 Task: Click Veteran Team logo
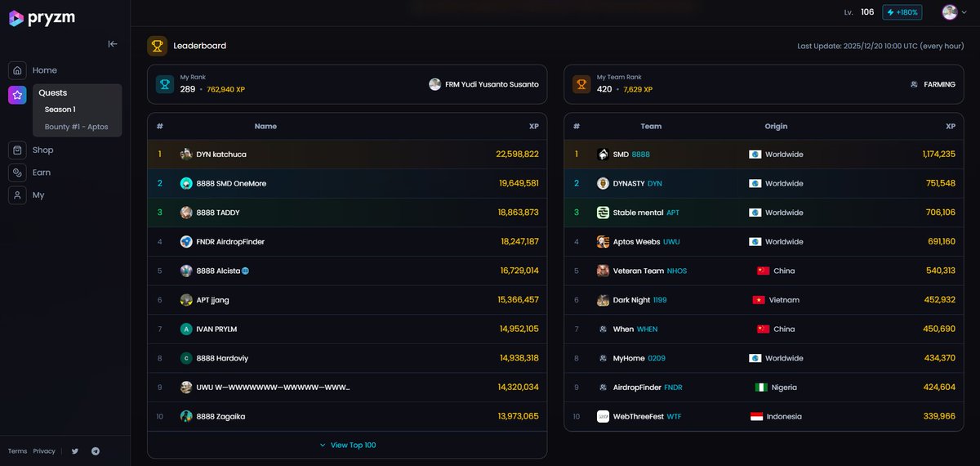click(x=603, y=271)
